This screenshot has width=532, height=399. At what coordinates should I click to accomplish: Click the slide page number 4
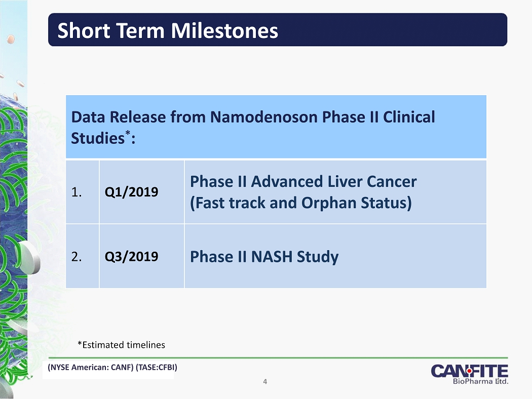[x=265, y=381]
